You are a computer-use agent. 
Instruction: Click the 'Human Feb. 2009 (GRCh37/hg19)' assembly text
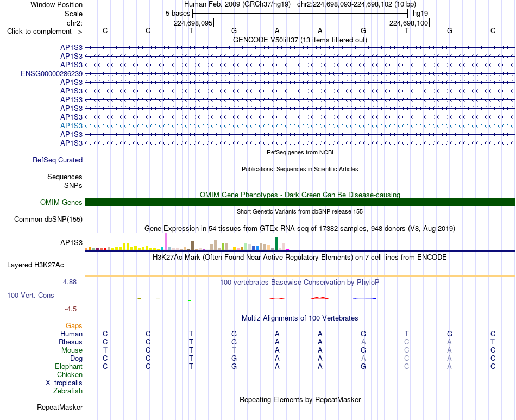pos(237,4)
